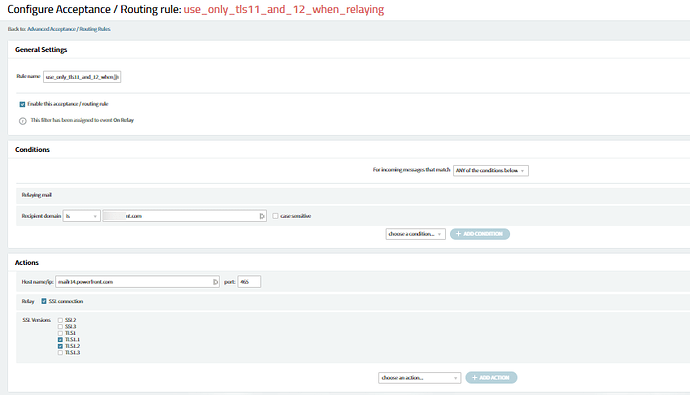Enable the case sensitive checkbox
The width and height of the screenshot is (690, 395).
click(x=275, y=216)
